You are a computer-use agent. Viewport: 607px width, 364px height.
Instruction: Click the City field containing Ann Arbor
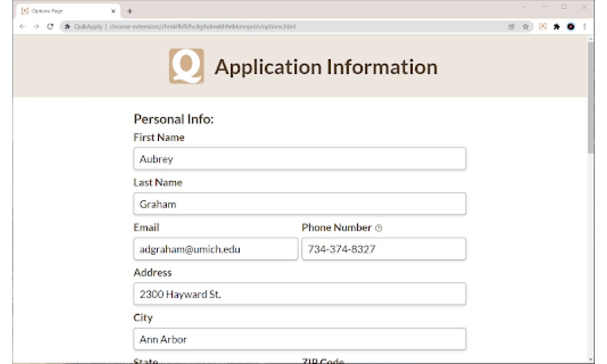pyautogui.click(x=300, y=339)
